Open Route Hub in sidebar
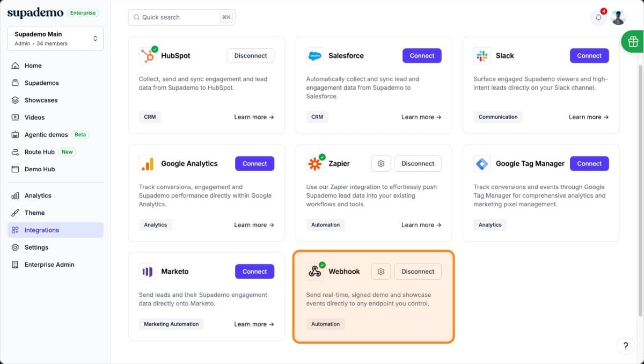The width and height of the screenshot is (644, 364). click(x=56, y=152)
